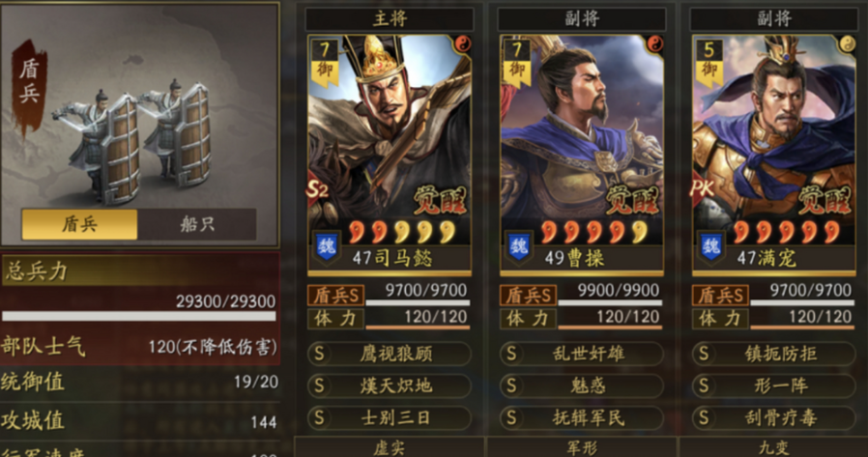Select the 刮骨疗毒 skill slot

click(773, 417)
